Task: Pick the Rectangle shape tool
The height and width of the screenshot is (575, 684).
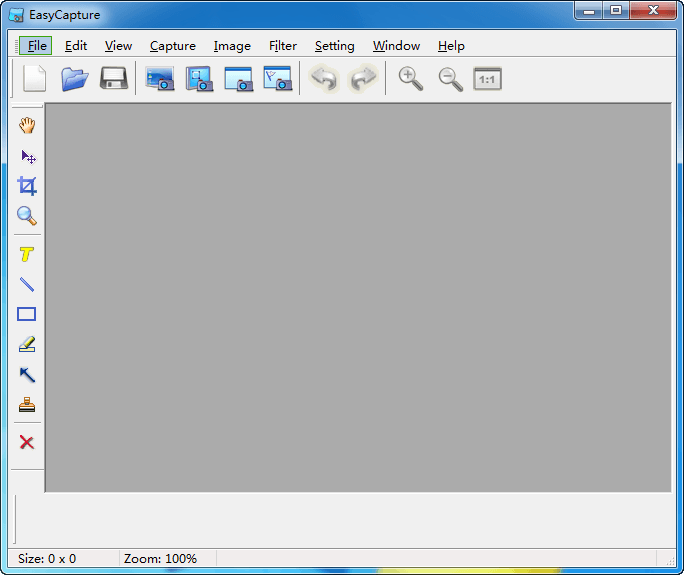Action: (x=27, y=314)
